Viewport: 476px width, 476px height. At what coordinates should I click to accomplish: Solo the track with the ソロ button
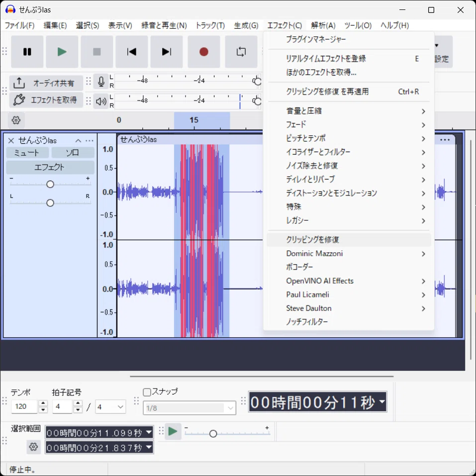[73, 153]
